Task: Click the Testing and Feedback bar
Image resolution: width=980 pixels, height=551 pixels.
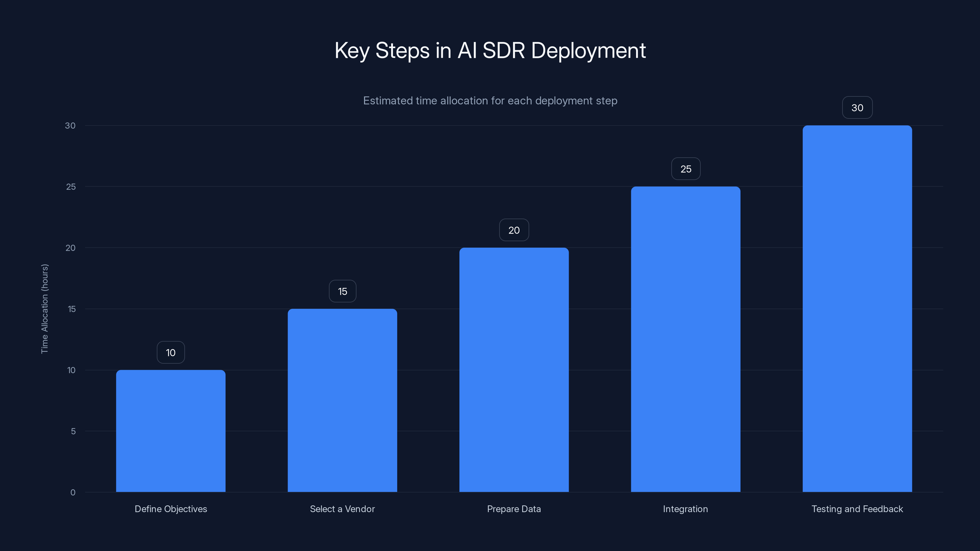Action: tap(857, 308)
